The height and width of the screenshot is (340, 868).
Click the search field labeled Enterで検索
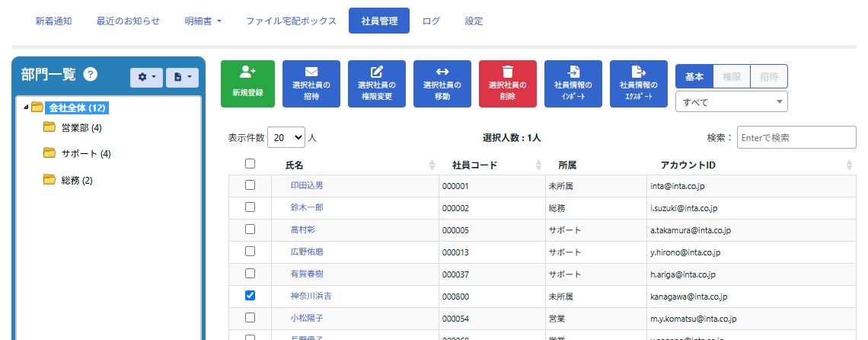tap(796, 138)
